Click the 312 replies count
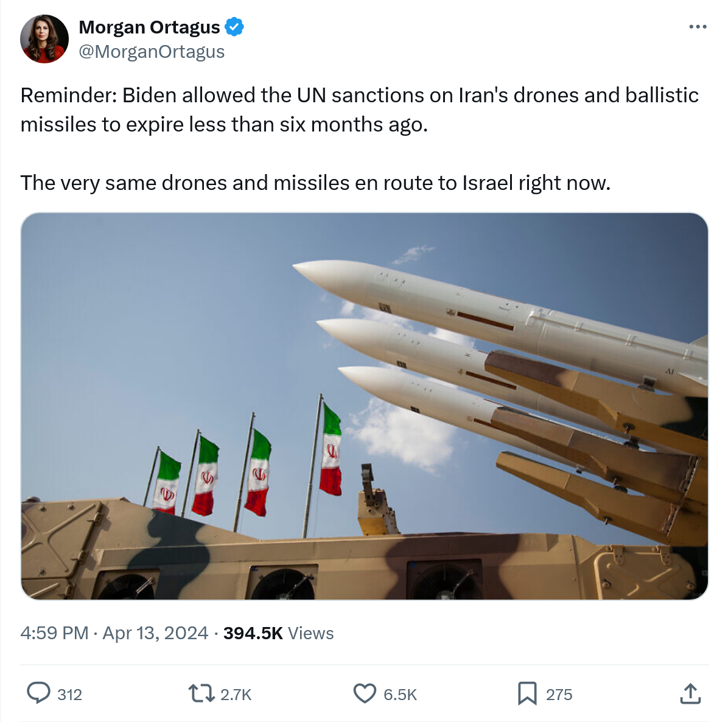Screen dimensions: 728x722 (69, 694)
